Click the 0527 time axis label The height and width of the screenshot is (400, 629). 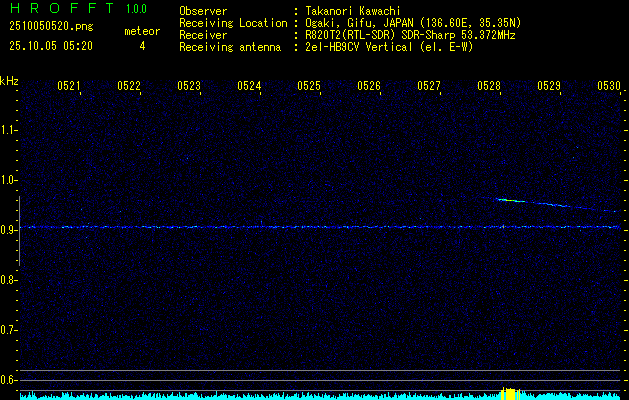point(428,85)
